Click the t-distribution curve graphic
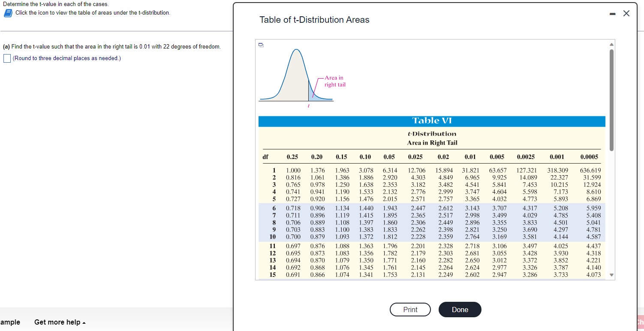The width and height of the screenshot is (644, 331). coord(295,73)
